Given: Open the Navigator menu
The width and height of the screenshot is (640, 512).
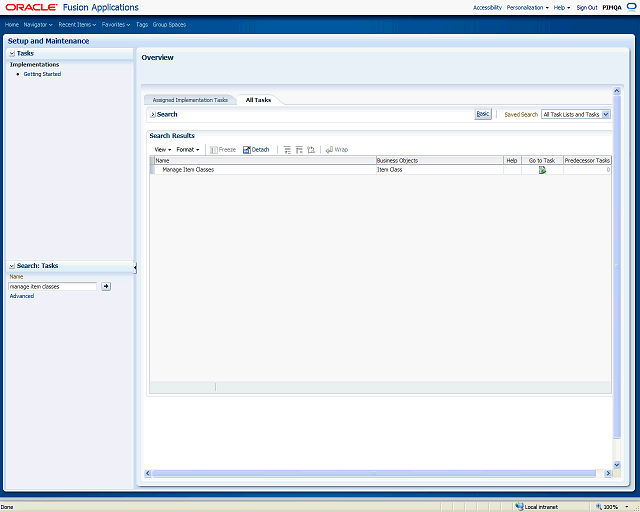Looking at the screenshot, I should [38, 24].
